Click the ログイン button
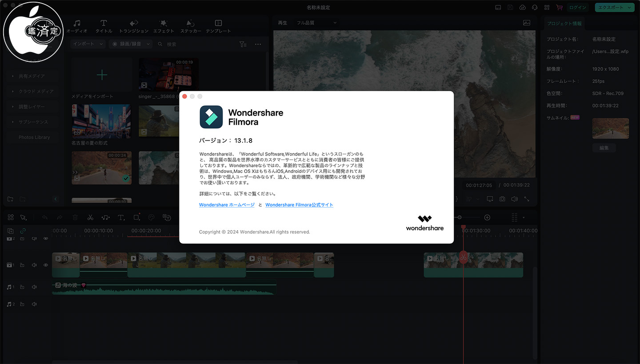Viewport: 640px width, 364px height. pyautogui.click(x=578, y=8)
